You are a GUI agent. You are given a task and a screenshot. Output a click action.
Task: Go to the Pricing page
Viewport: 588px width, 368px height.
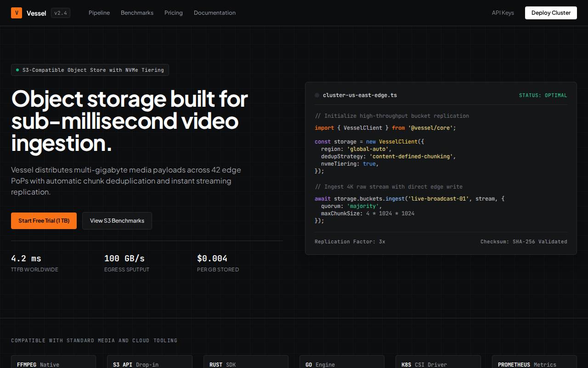click(x=174, y=13)
